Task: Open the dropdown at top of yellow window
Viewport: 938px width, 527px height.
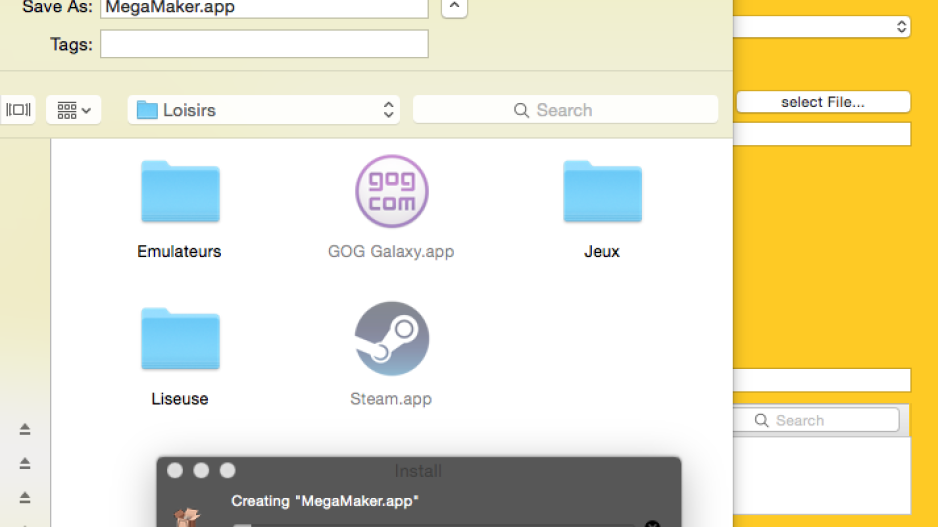Action: 822,26
